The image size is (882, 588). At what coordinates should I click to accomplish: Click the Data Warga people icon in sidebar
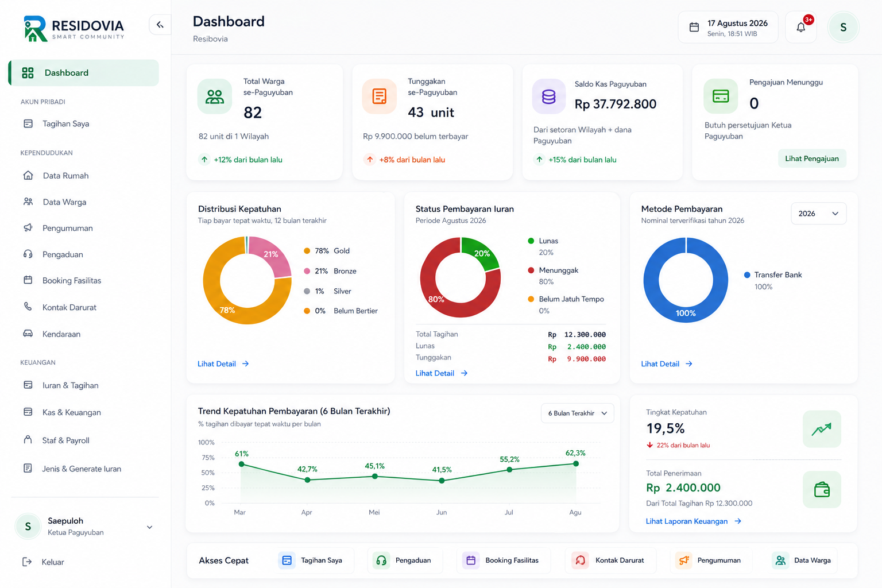pyautogui.click(x=28, y=202)
